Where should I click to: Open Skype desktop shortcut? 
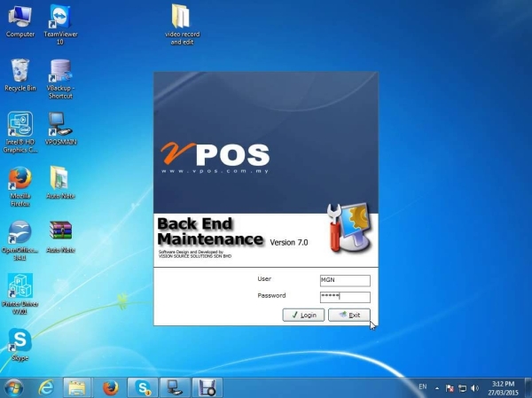(20, 345)
